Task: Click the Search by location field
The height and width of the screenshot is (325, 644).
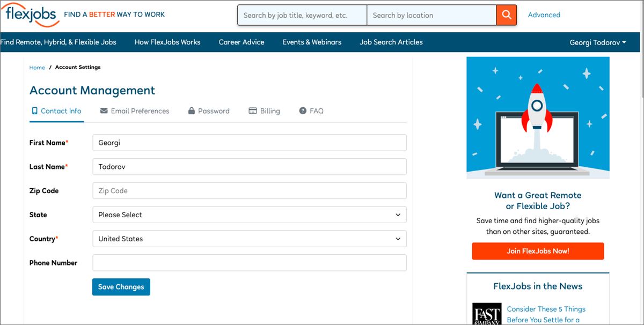Action: [x=431, y=15]
